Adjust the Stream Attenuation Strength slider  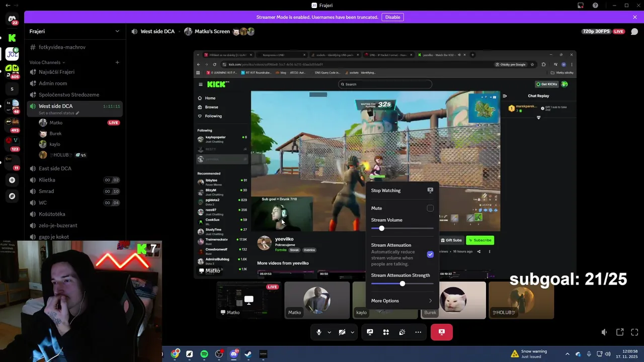click(402, 284)
